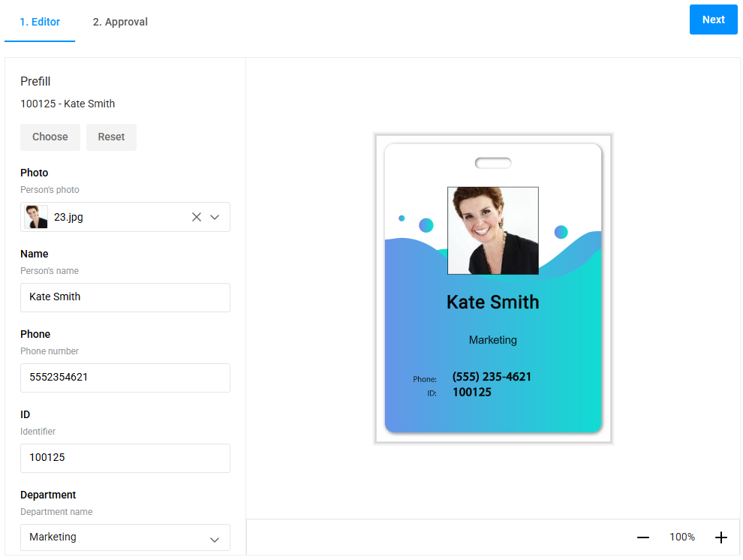The width and height of the screenshot is (743, 560).
Task: Select the Marketing text on the card preview
Action: coord(492,339)
